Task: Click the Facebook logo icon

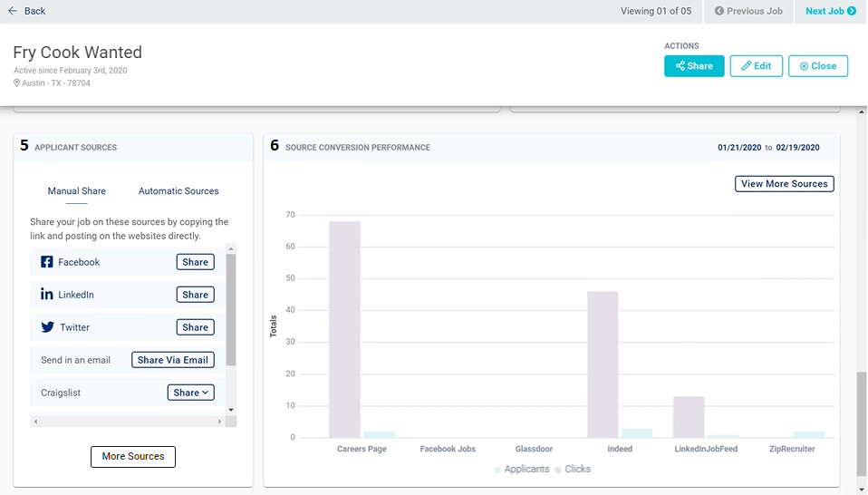Action: click(x=47, y=262)
